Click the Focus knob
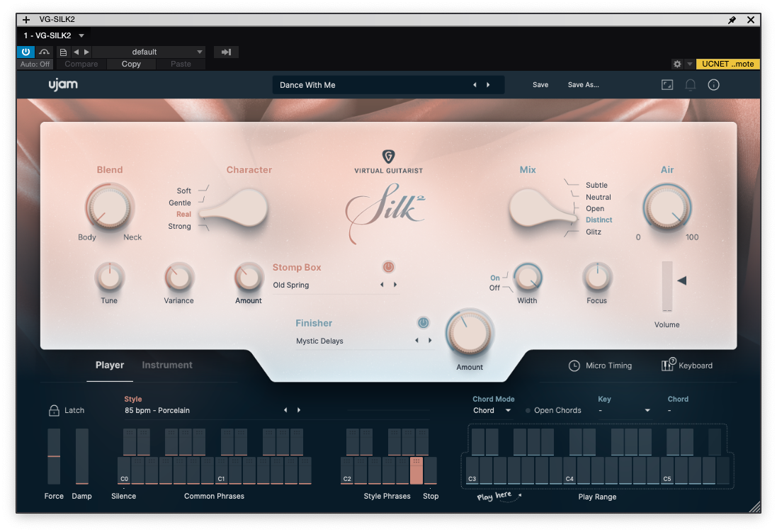This screenshot has width=777, height=532. [596, 277]
